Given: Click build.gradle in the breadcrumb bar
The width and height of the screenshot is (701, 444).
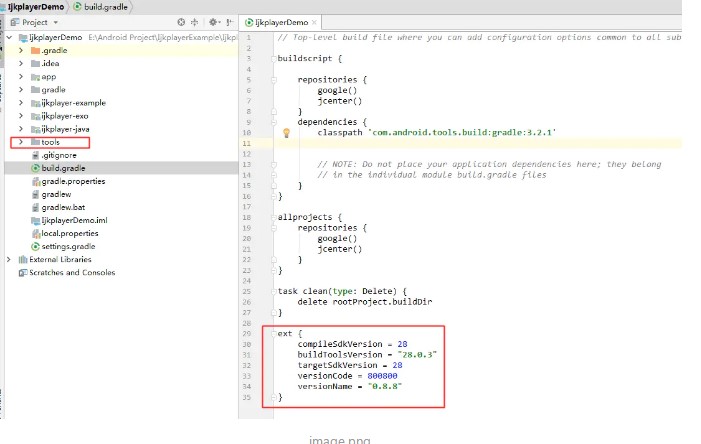Looking at the screenshot, I should (x=103, y=6).
